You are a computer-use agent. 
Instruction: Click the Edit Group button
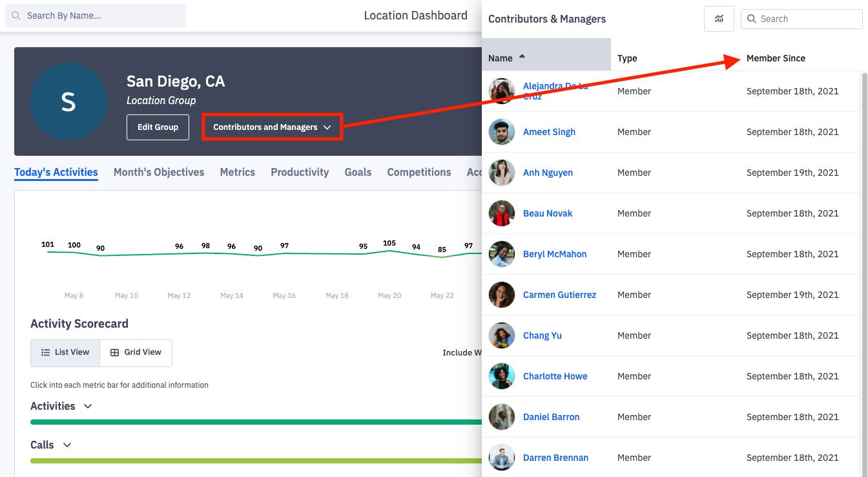coord(158,127)
